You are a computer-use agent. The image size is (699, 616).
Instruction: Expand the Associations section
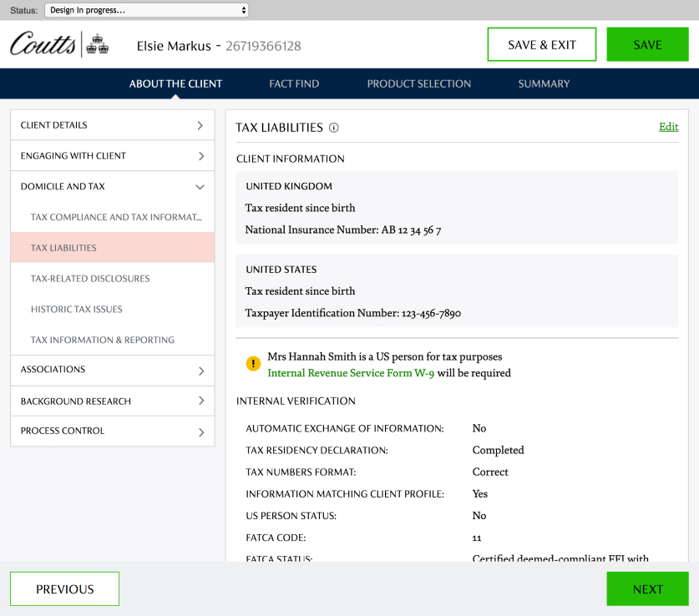pyautogui.click(x=112, y=370)
